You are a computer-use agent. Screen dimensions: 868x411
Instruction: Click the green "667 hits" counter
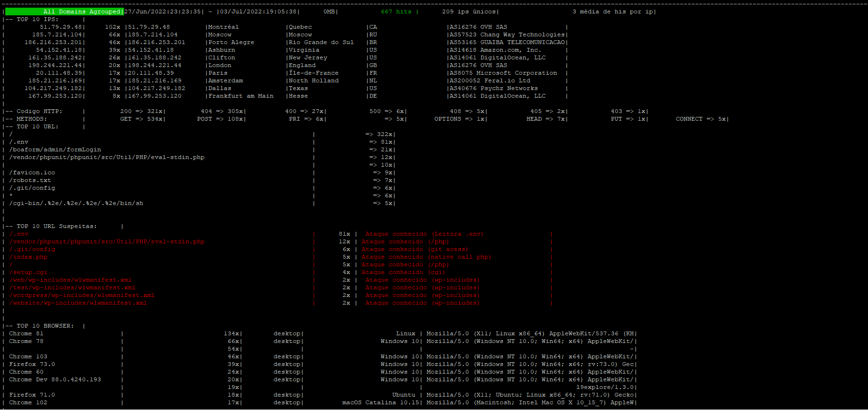(396, 11)
